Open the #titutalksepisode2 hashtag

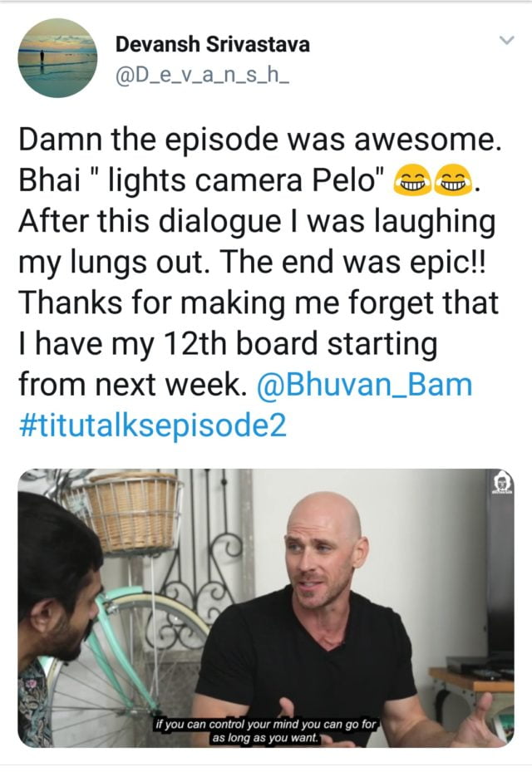click(x=152, y=425)
